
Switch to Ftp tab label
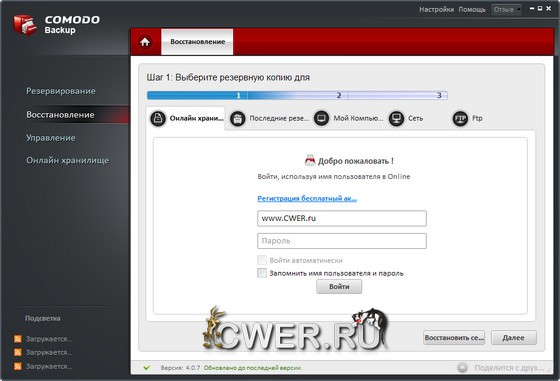click(x=477, y=118)
